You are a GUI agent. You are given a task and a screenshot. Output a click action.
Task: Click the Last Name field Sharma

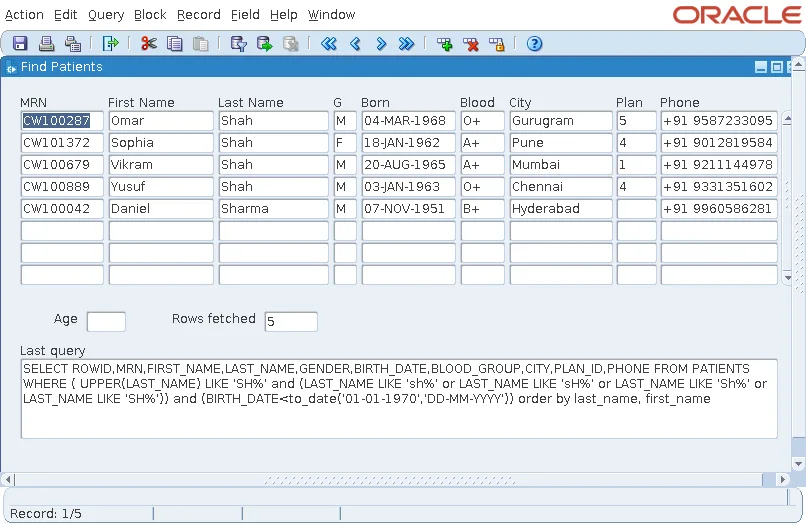point(273,209)
